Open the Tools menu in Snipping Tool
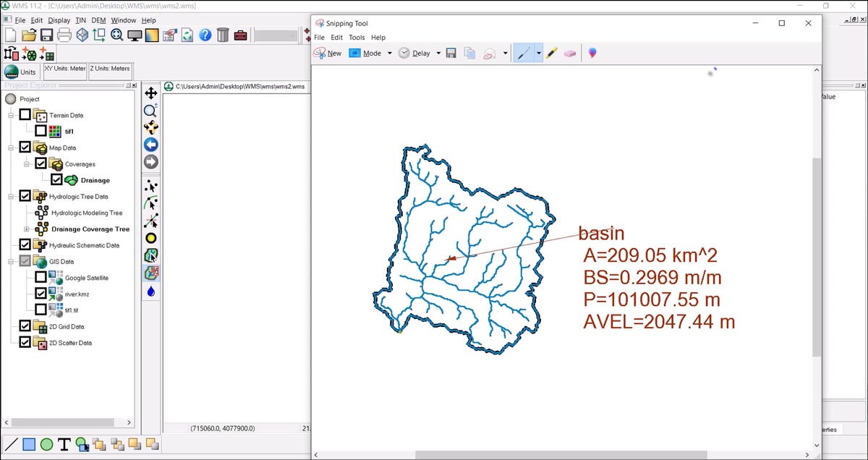 357,38
